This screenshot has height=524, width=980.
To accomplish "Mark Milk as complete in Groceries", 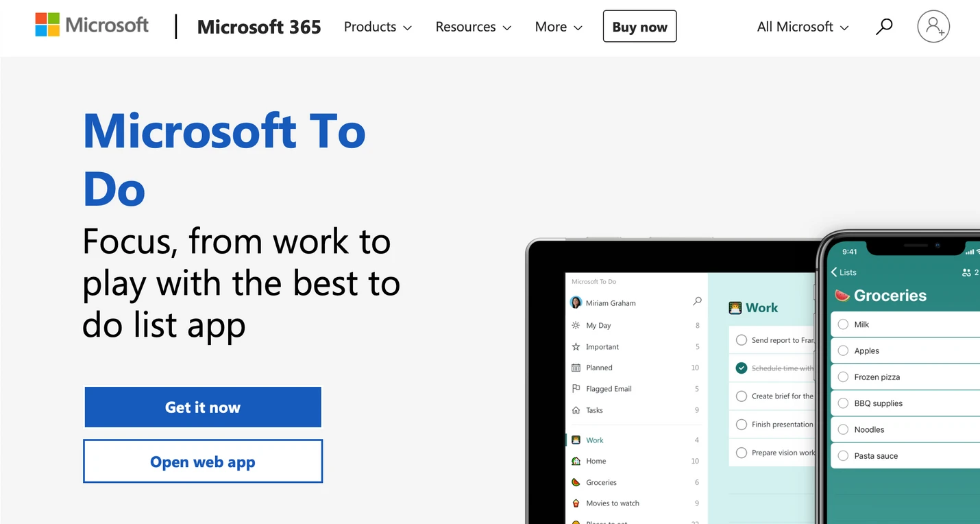I will [842, 324].
